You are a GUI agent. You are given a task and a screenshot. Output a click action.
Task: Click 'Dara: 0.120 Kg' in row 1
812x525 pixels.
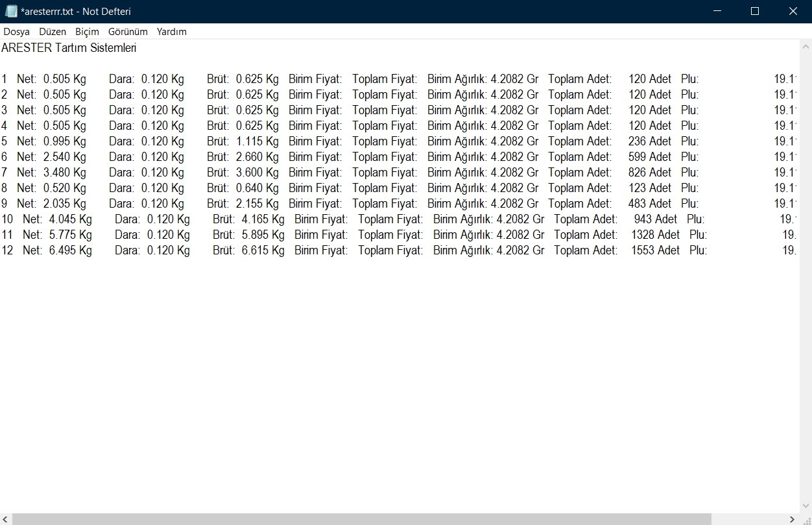(x=147, y=79)
